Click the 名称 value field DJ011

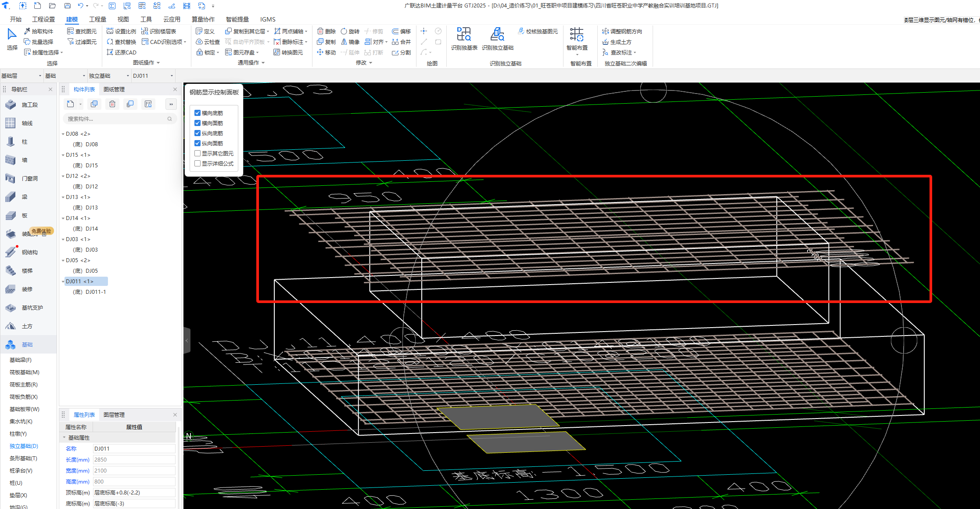134,448
